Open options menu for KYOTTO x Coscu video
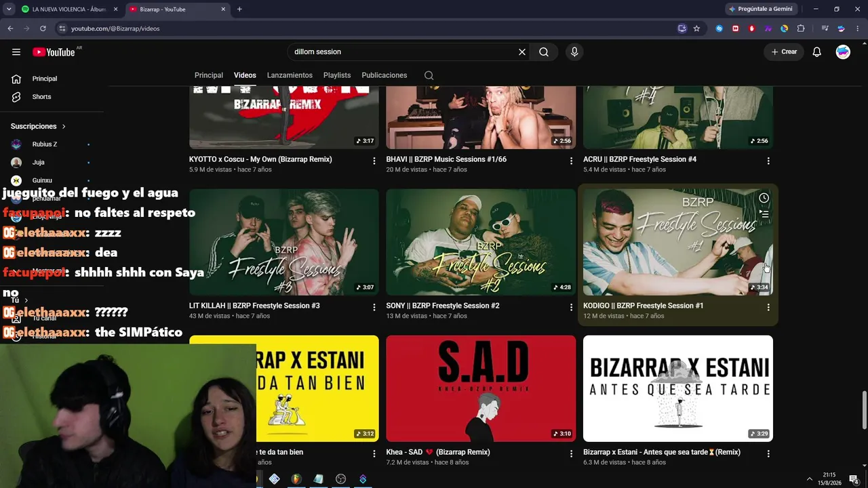 [374, 161]
